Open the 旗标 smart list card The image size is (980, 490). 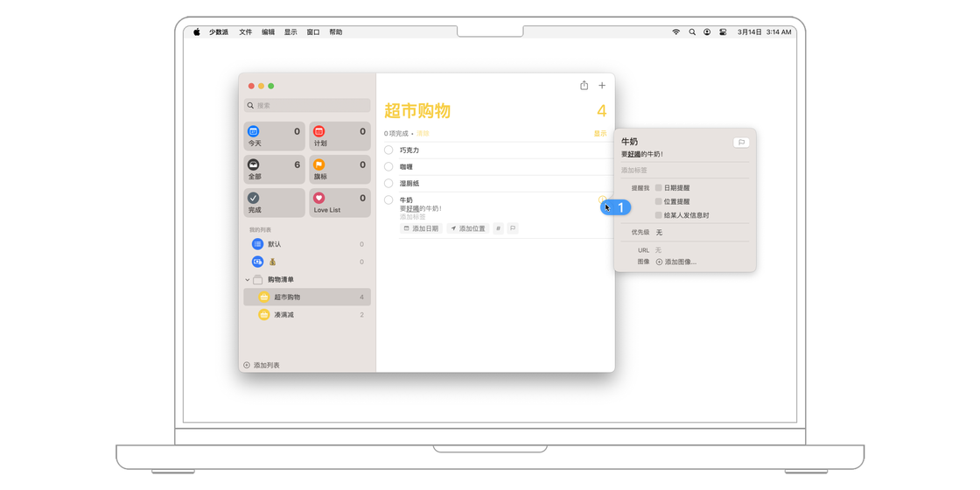(x=339, y=170)
